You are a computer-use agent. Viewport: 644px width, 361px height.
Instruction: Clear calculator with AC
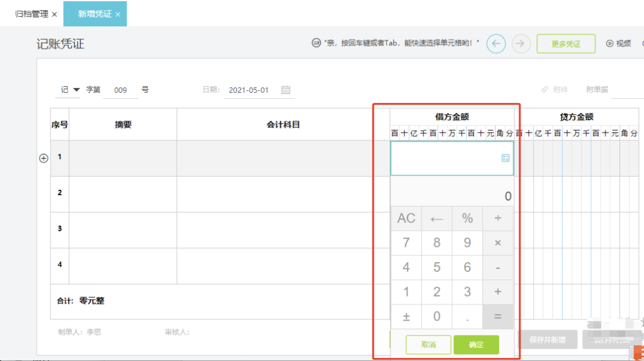tap(406, 218)
